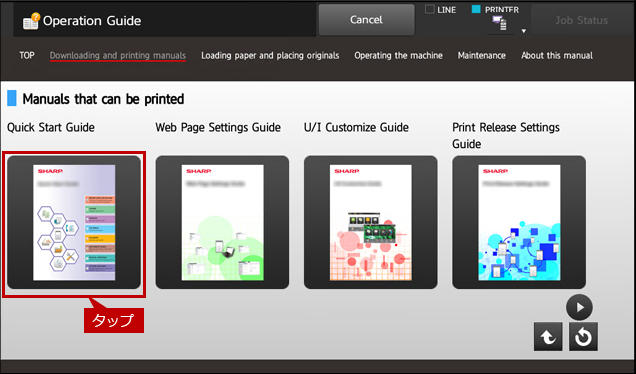Viewport: 636px width, 374px height.
Task: Tap the Operation Guide book icon
Action: [x=31, y=21]
